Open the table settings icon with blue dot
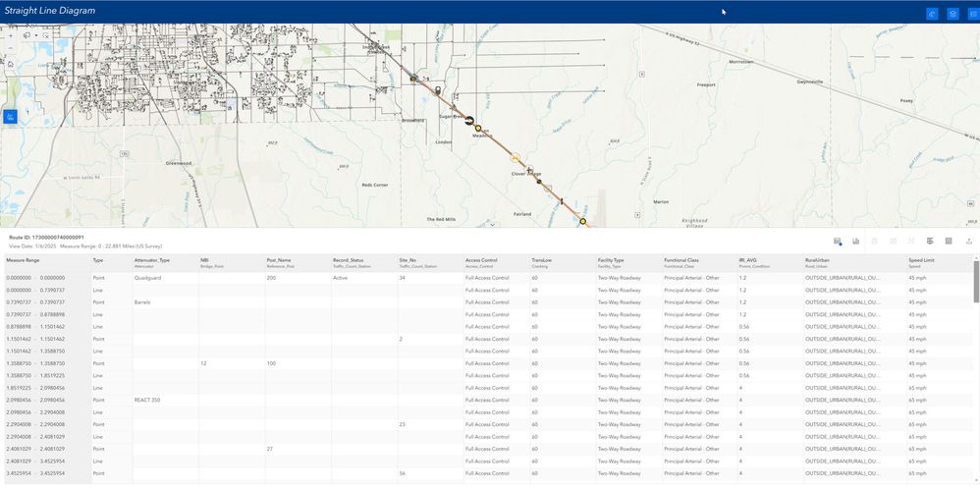Viewport: 980px width, 489px height. click(838, 242)
